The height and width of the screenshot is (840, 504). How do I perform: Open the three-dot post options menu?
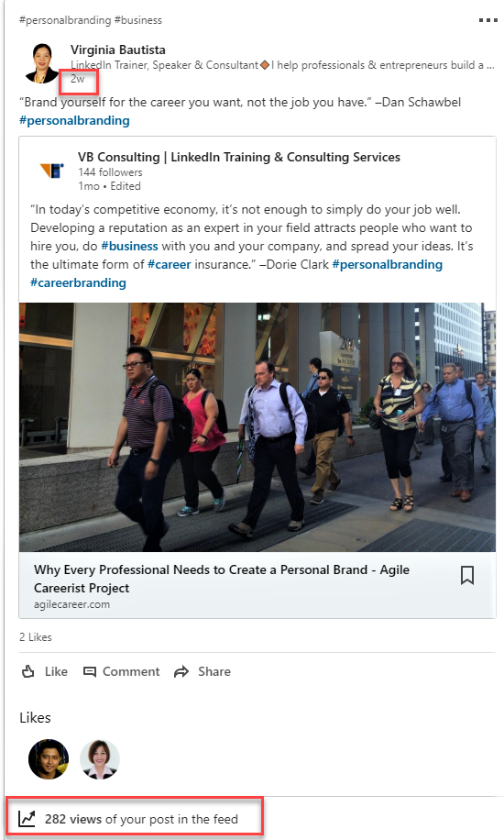click(x=488, y=20)
